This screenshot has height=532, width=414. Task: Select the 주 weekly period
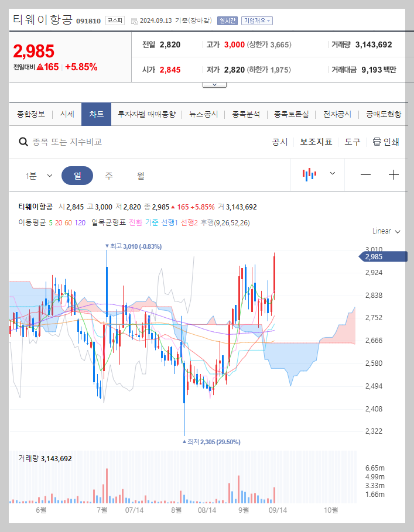(108, 176)
